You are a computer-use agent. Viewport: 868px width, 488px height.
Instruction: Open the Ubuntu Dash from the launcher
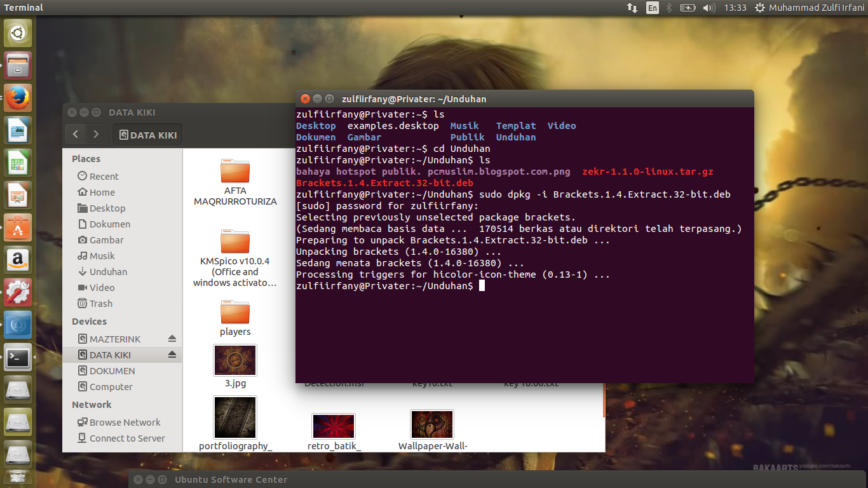click(x=18, y=33)
